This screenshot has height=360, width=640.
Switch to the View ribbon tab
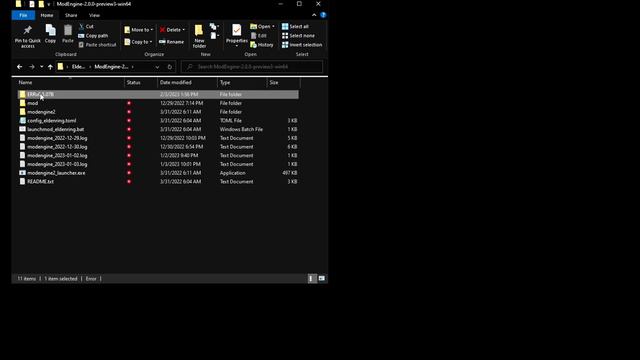94,15
